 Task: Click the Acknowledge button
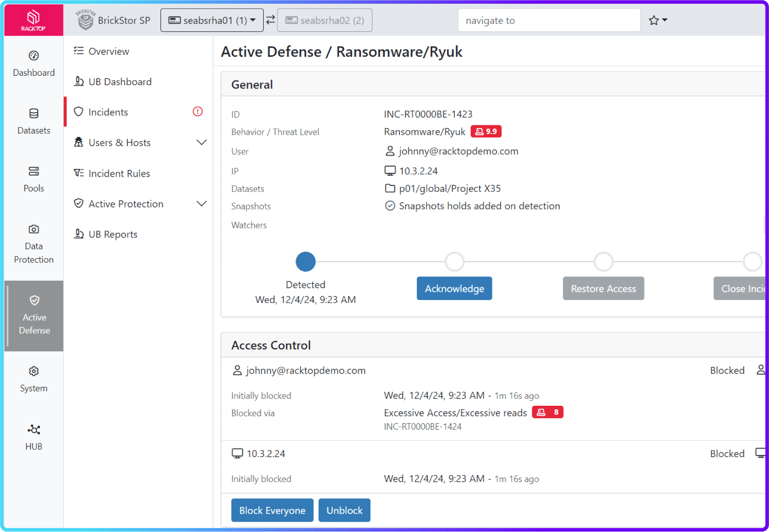(454, 288)
